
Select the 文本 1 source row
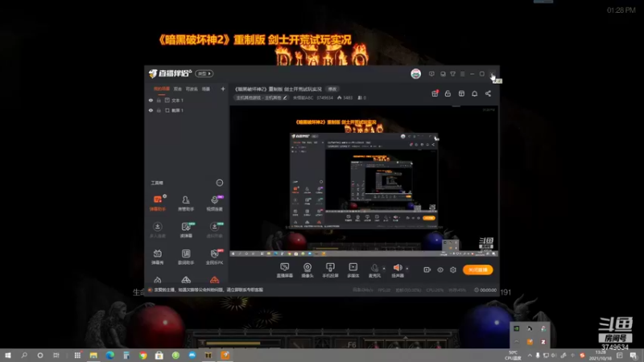click(x=187, y=100)
